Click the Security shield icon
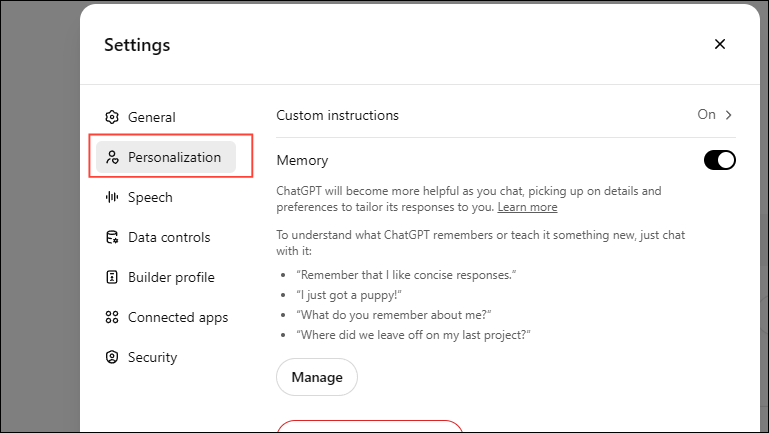Image resolution: width=769 pixels, height=433 pixels. click(113, 357)
